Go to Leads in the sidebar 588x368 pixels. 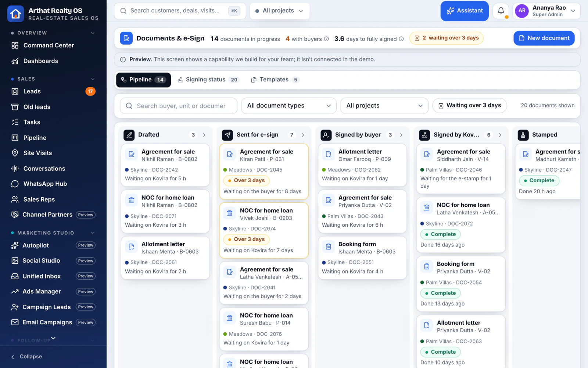(53, 91)
